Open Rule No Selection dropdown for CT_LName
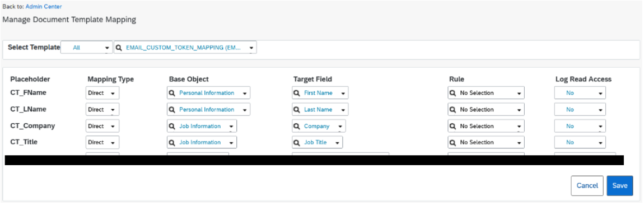644x205 pixels. (x=486, y=110)
